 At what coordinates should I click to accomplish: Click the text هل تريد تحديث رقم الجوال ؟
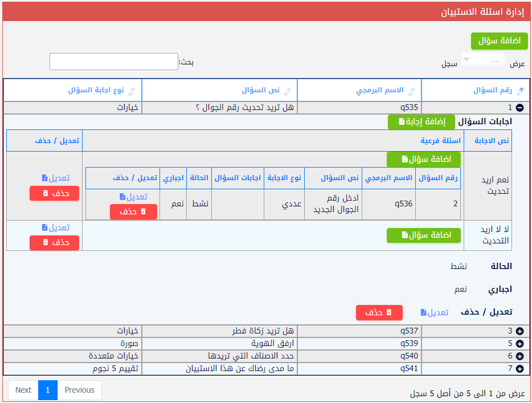(244, 108)
